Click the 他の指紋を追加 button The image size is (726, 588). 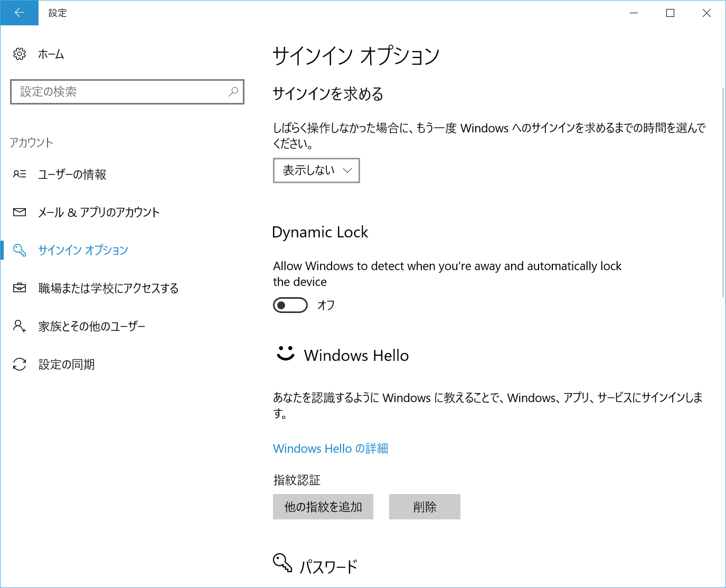click(x=323, y=506)
